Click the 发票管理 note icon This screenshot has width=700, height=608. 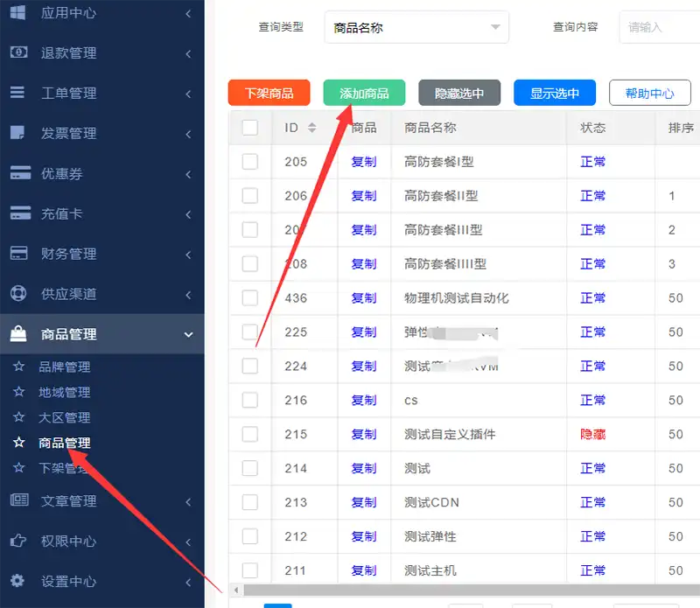17,133
